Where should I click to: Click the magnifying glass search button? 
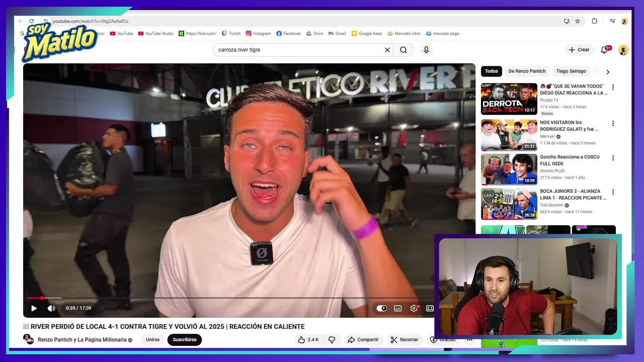[404, 50]
